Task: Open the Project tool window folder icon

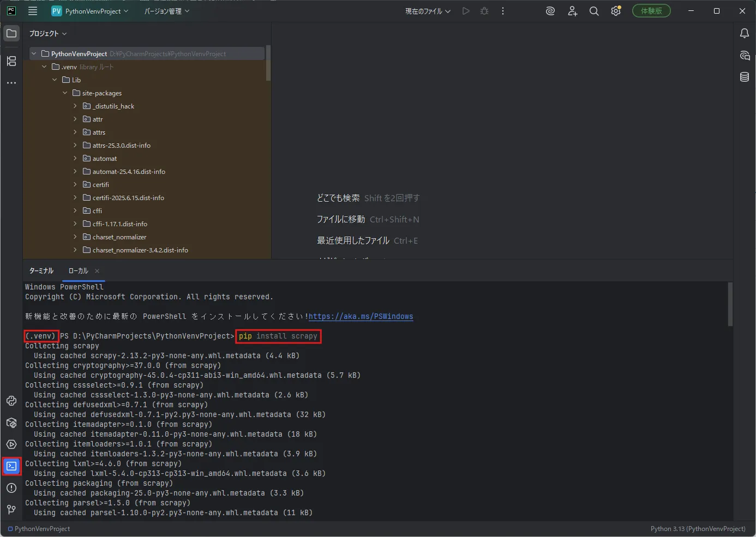Action: coord(11,33)
